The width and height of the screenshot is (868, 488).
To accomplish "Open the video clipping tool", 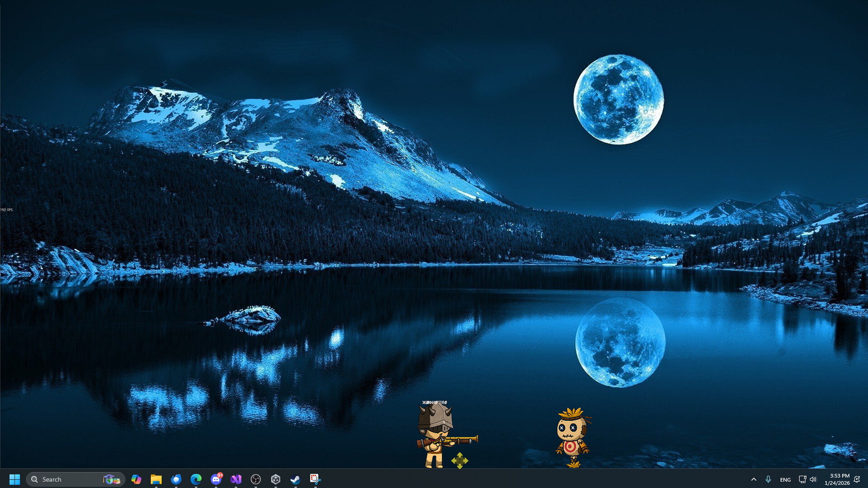I will pos(315,479).
